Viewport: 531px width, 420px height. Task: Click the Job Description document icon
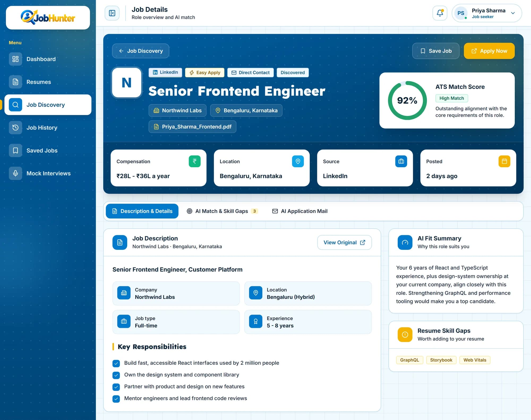pyautogui.click(x=120, y=242)
